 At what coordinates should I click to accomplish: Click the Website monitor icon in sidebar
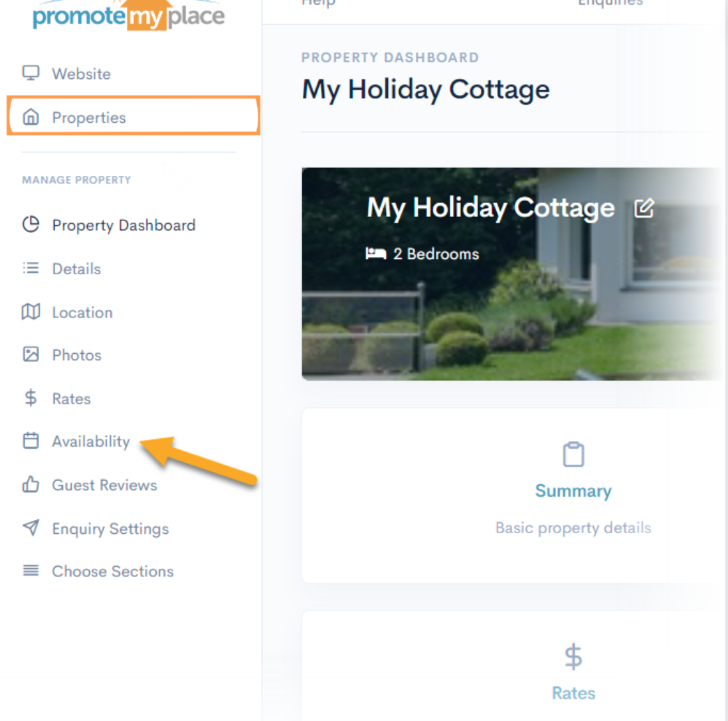pyautogui.click(x=31, y=73)
